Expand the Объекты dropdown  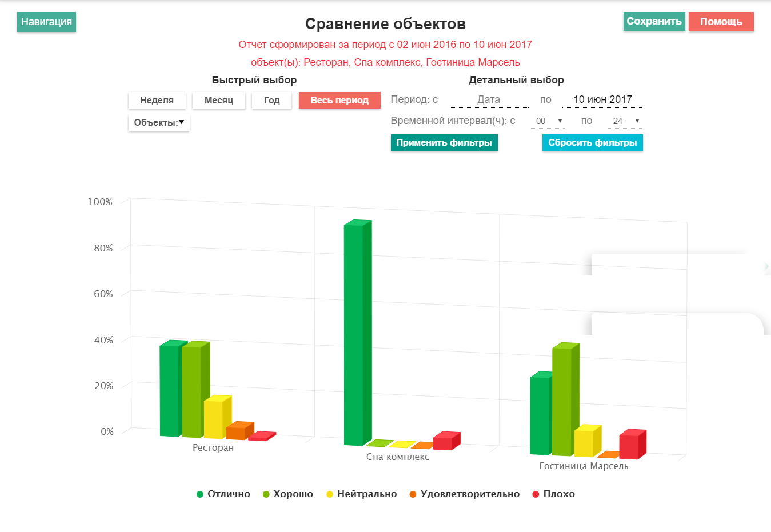(x=159, y=123)
